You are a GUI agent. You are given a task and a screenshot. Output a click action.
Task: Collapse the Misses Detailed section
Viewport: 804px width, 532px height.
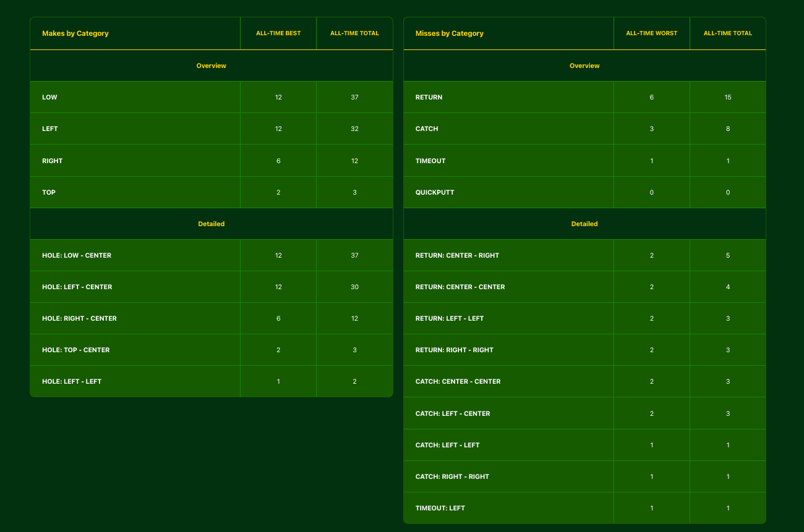point(584,224)
